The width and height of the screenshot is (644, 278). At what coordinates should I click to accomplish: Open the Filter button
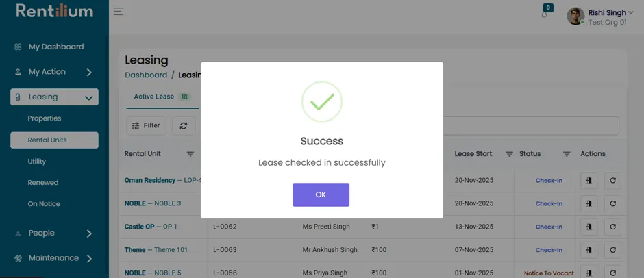[146, 126]
